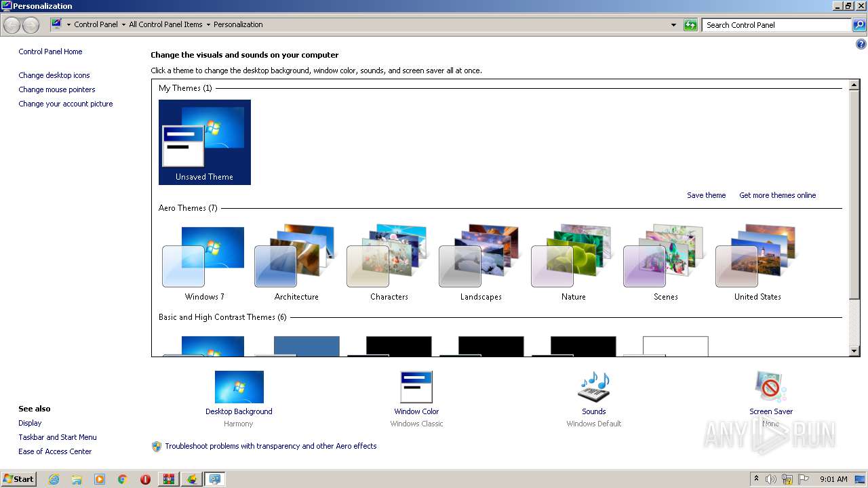Open Windows Explorer folder in taskbar

click(x=77, y=479)
